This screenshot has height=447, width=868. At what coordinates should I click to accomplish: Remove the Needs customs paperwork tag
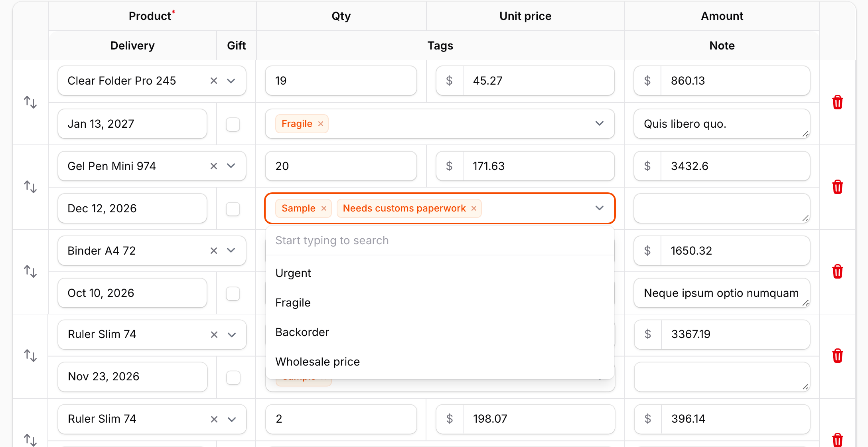coord(474,208)
